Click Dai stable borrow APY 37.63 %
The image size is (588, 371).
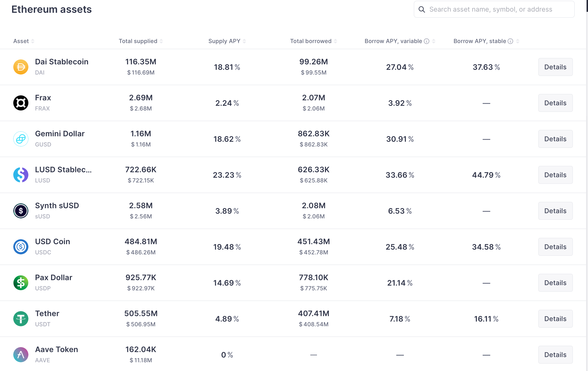(486, 67)
